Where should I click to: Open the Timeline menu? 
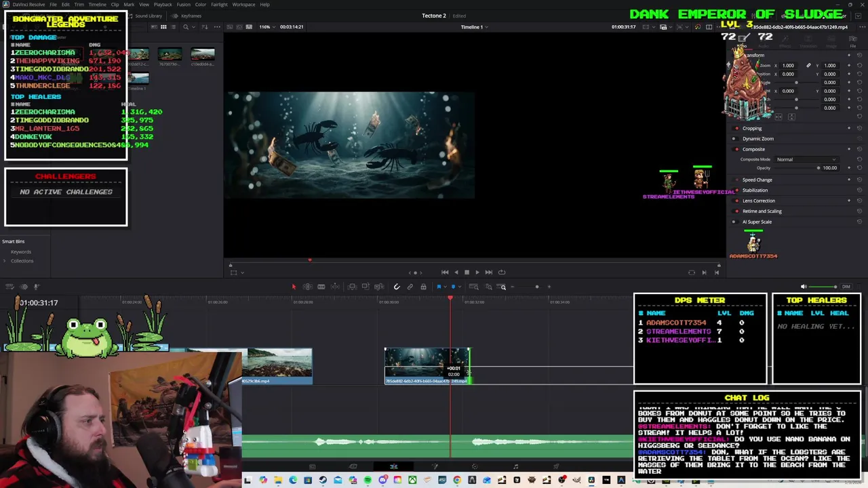(x=97, y=5)
